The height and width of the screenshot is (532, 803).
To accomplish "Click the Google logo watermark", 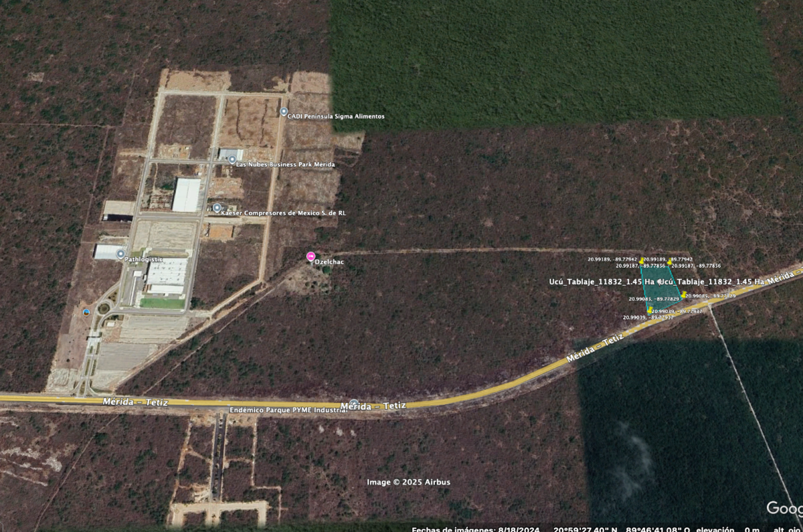I will 784,509.
